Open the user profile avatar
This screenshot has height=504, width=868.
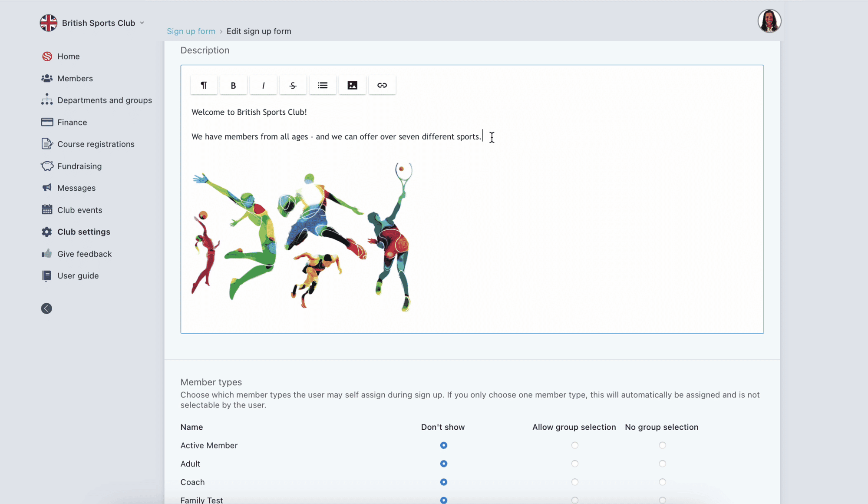click(769, 20)
